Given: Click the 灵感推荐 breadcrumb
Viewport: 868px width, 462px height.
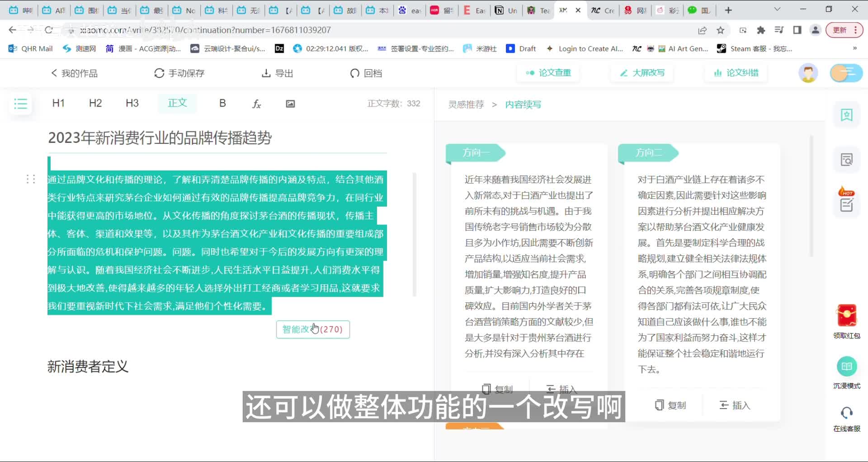Looking at the screenshot, I should pos(466,105).
